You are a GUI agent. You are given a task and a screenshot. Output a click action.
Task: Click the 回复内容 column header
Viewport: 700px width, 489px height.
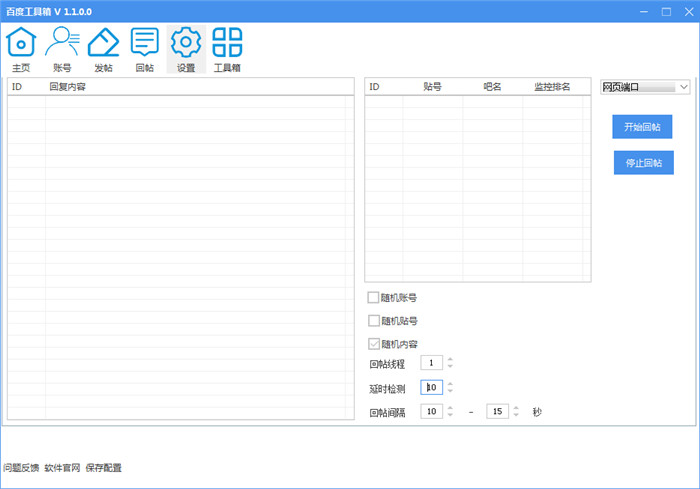click(x=67, y=87)
